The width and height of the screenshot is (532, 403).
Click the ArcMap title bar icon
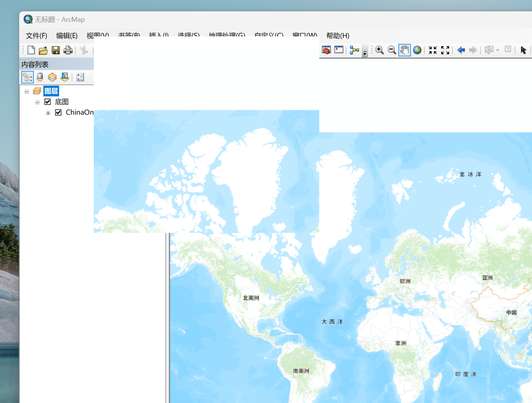click(x=28, y=19)
